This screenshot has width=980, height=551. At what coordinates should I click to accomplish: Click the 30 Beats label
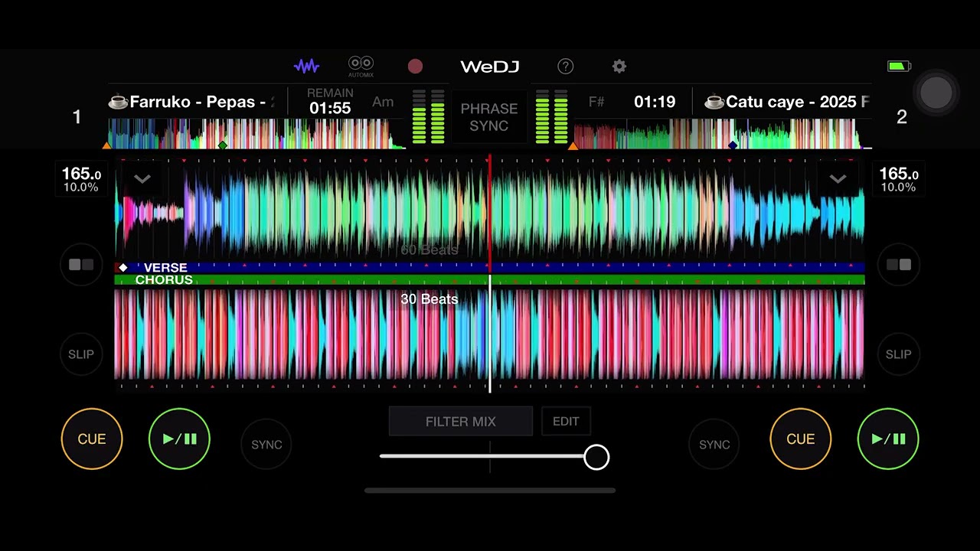coord(430,299)
